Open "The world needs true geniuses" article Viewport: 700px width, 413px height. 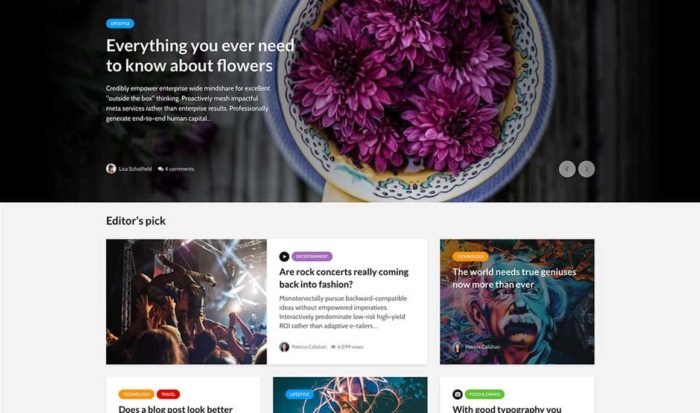(514, 278)
